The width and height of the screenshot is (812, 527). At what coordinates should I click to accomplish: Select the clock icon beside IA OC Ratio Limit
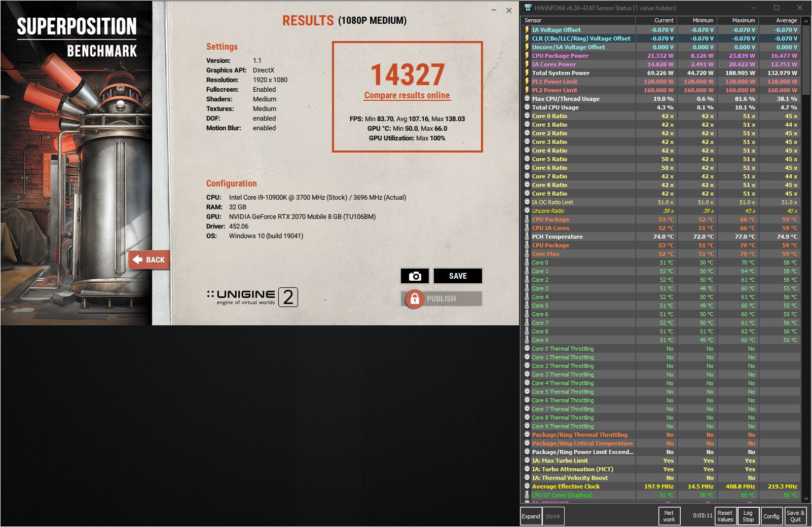[527, 202]
